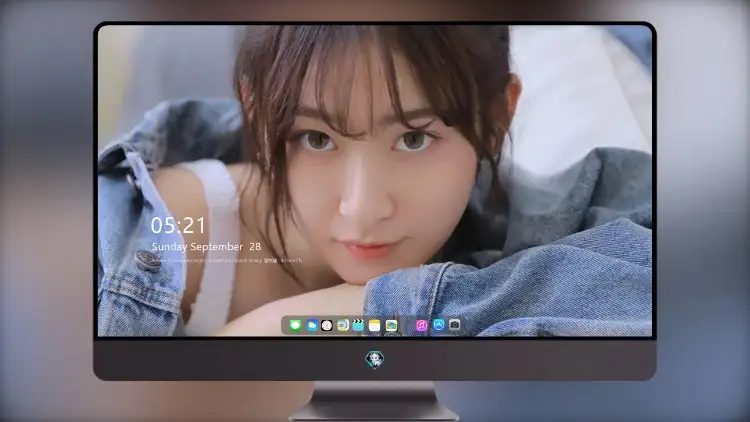Click the Sunday September 28 date text
The height and width of the screenshot is (422, 750).
(206, 247)
